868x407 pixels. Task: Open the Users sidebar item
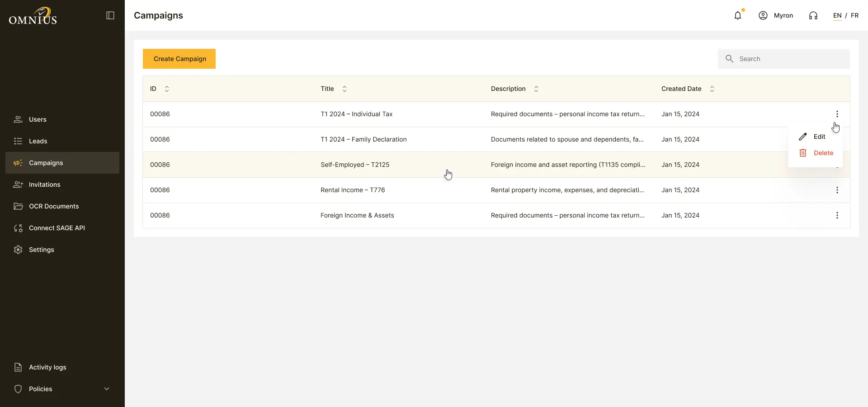(62, 119)
